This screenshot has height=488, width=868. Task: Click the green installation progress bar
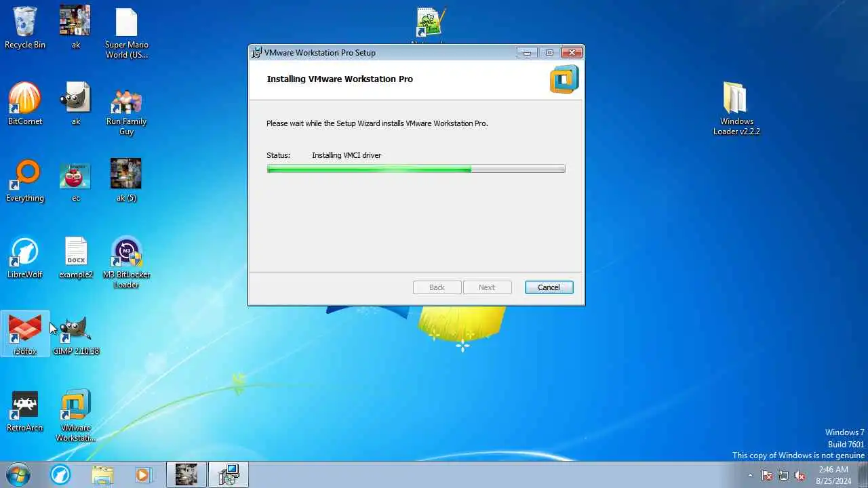[416, 169]
